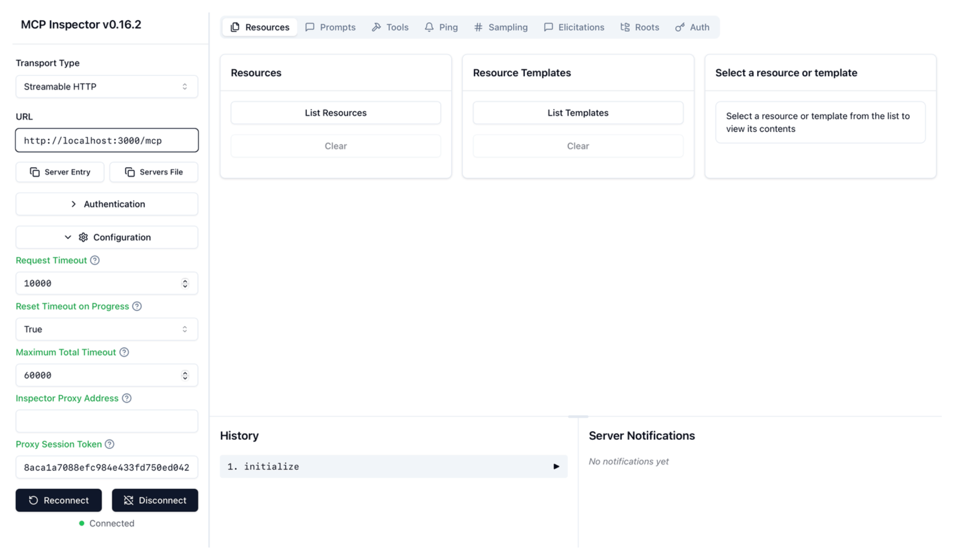This screenshot has width=954, height=560.
Task: Expand the initialize history entry arrow
Action: pos(556,466)
